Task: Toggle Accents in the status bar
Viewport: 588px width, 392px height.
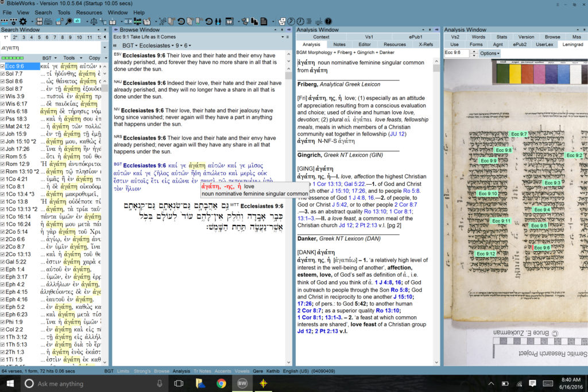Action: (223, 371)
